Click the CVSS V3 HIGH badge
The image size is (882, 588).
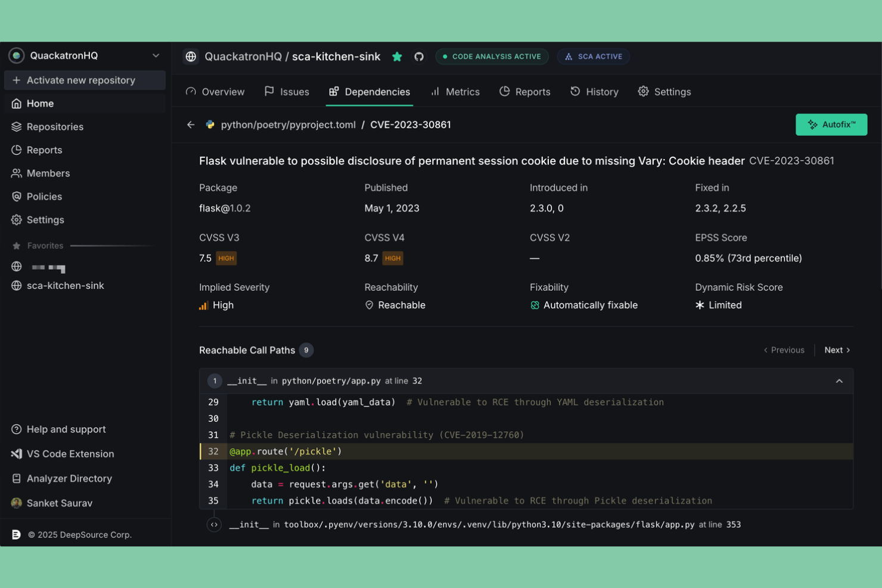point(226,258)
